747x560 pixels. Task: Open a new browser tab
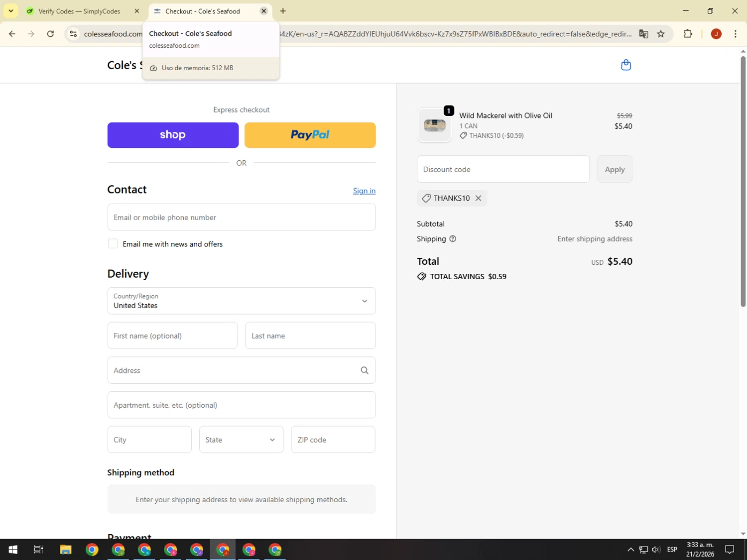click(283, 11)
